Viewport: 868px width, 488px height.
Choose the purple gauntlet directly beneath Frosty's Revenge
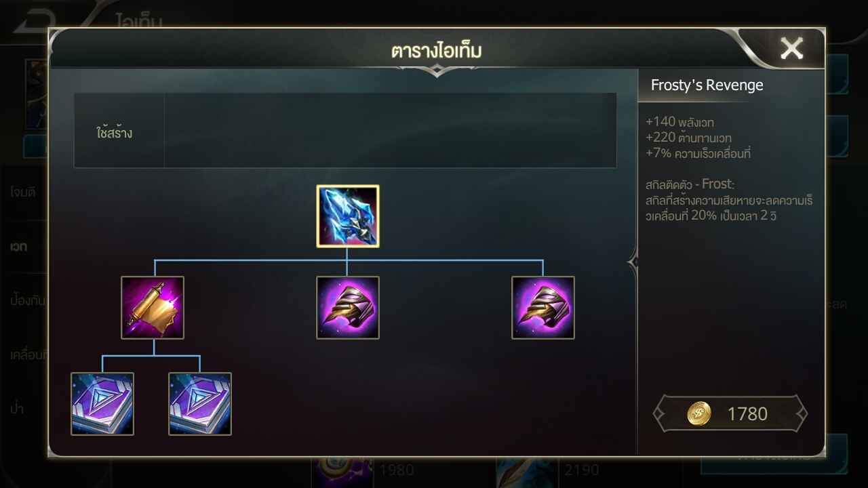(348, 308)
